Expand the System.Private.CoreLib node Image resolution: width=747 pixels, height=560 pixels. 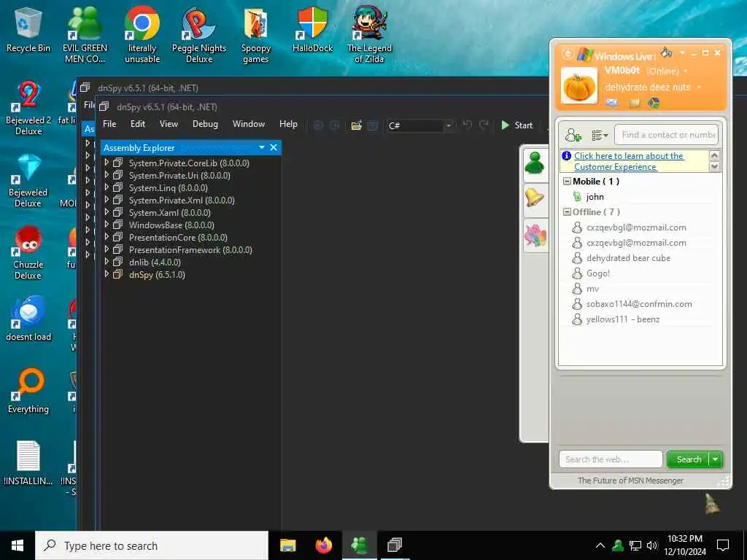(107, 163)
